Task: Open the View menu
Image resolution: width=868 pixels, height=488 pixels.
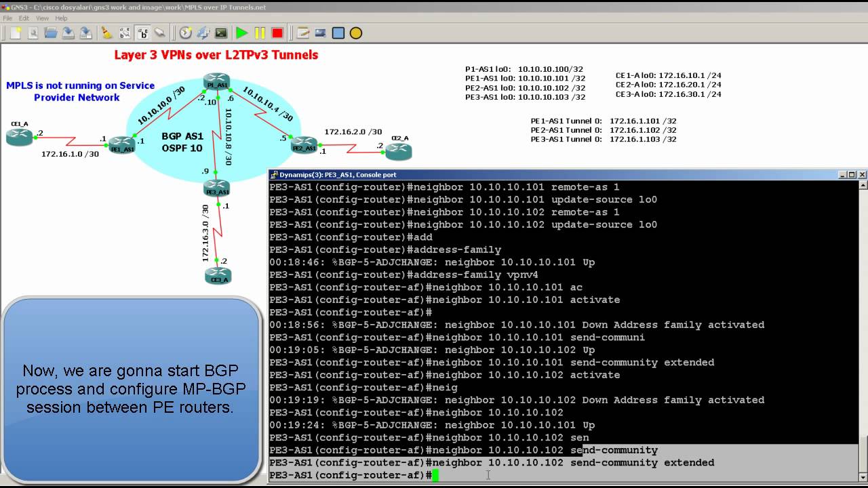Action: point(42,18)
